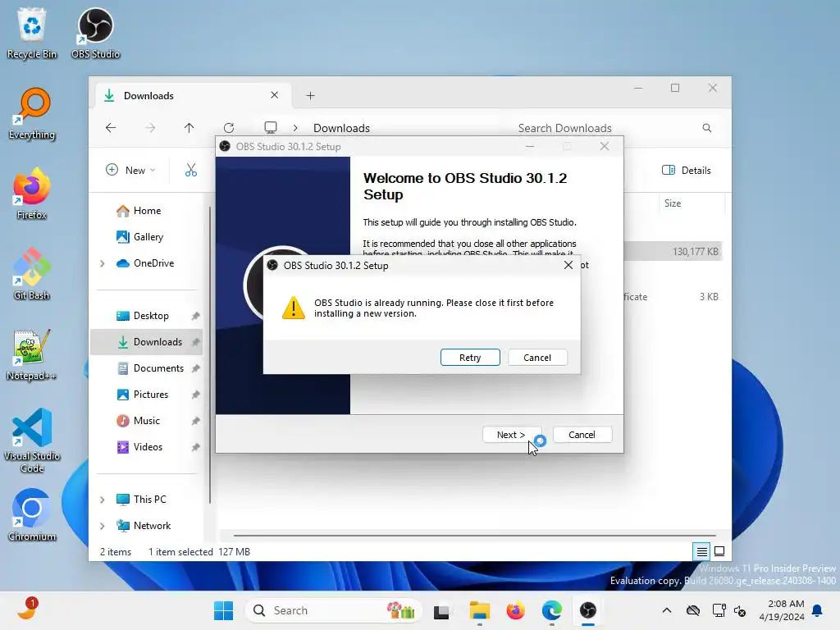Go up one folder level in File Explorer
Viewport: 840px width, 630px height.
(x=189, y=127)
